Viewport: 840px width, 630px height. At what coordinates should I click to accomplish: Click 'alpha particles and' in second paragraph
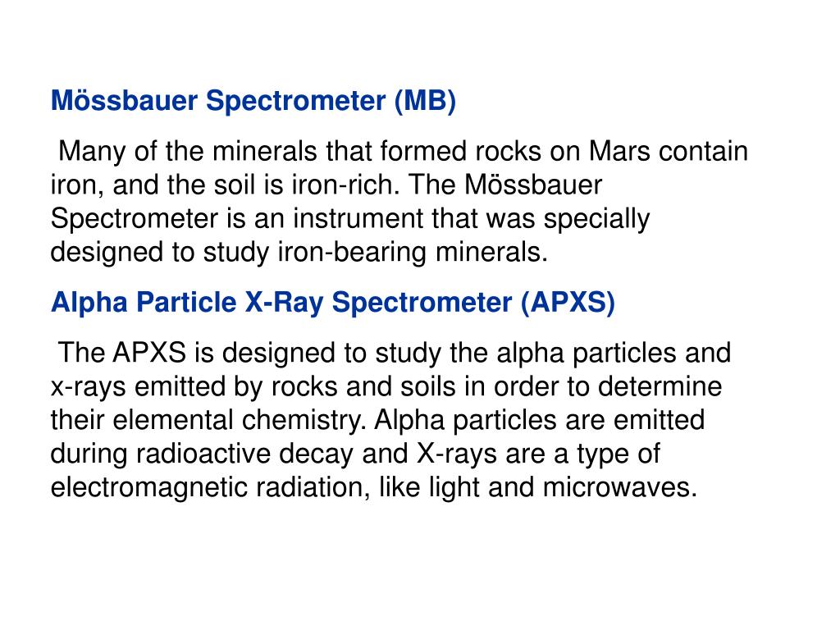pyautogui.click(x=614, y=353)
